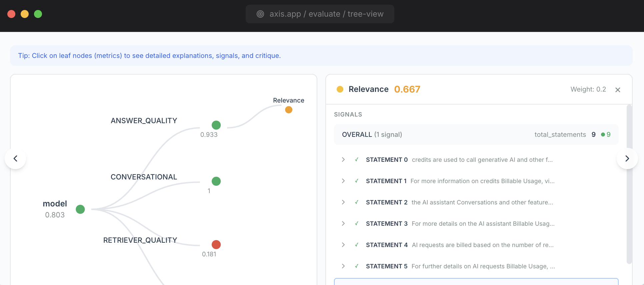Image resolution: width=644 pixels, height=285 pixels.
Task: Expand the STATEMENT 0 chevron
Action: (343, 160)
